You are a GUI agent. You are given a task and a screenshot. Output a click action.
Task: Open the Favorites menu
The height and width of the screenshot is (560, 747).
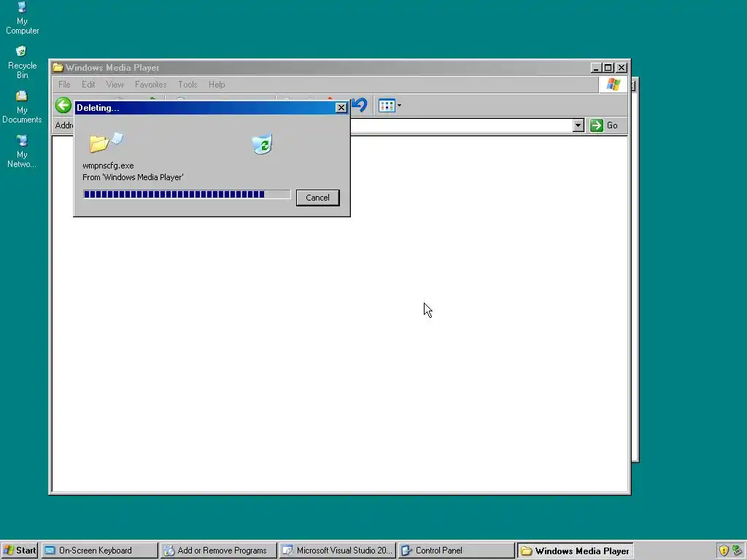[x=150, y=85]
